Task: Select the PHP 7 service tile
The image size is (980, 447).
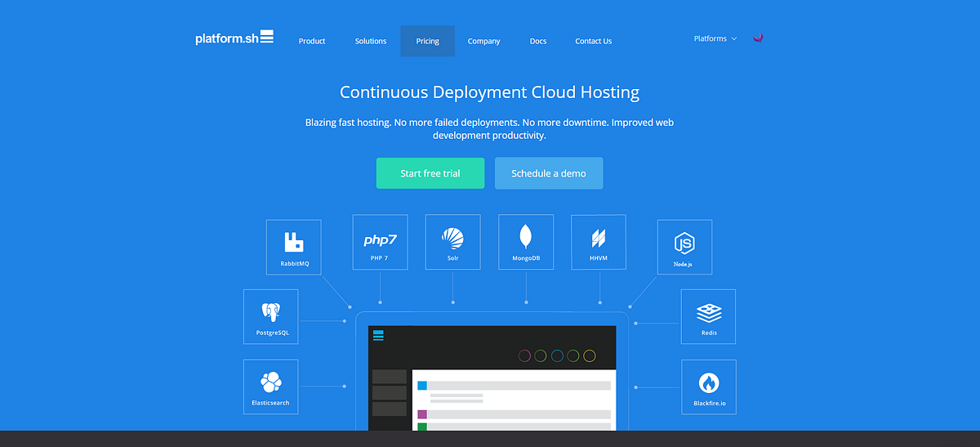Action: (x=380, y=242)
